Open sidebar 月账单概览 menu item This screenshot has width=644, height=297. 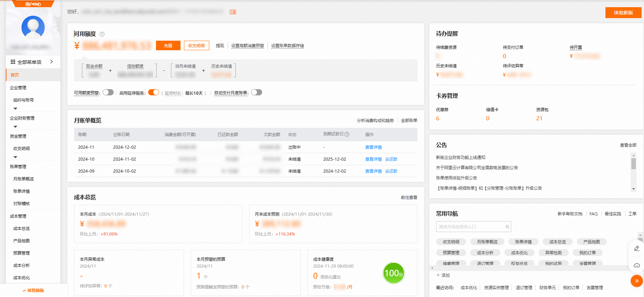[24, 179]
